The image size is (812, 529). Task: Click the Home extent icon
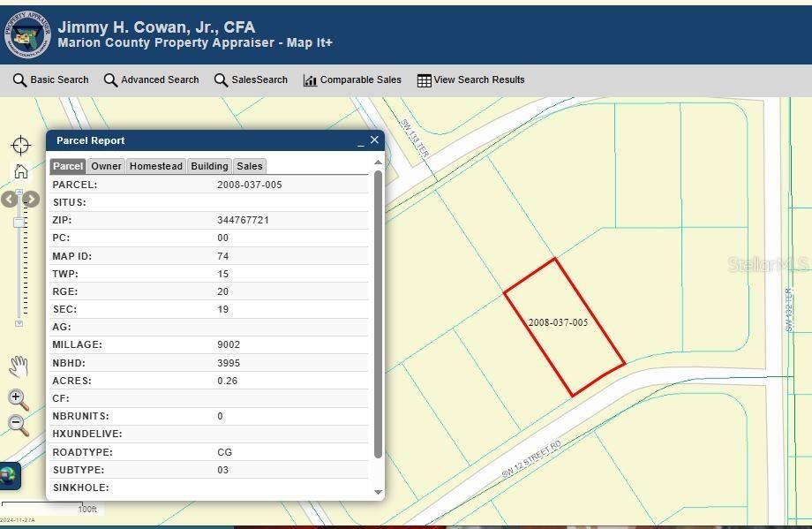20,172
